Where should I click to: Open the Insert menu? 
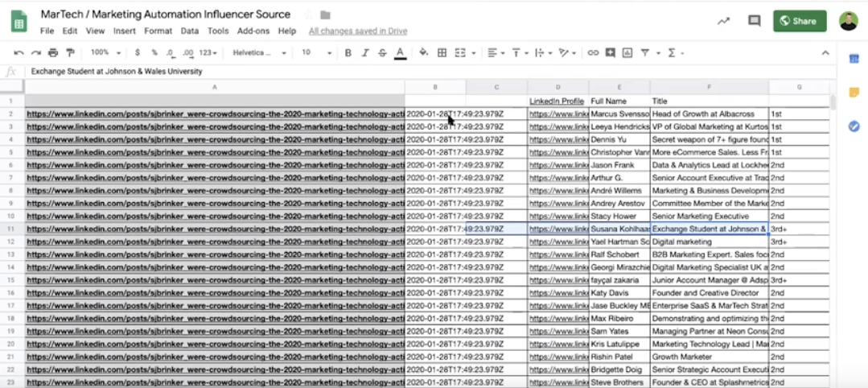coord(125,31)
